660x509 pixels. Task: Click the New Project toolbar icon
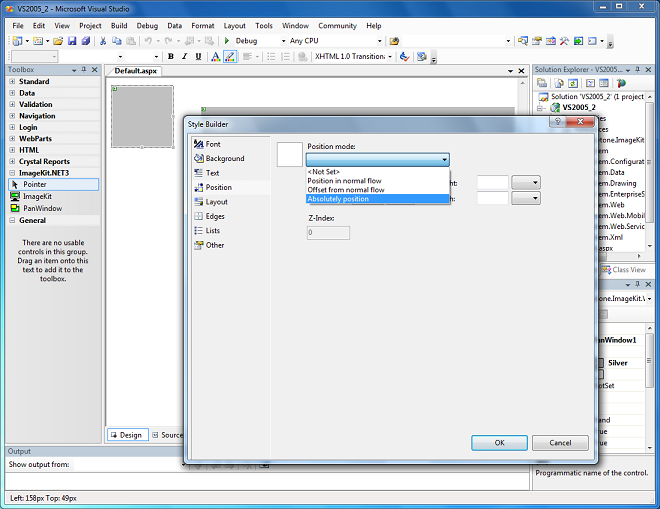tap(17, 41)
